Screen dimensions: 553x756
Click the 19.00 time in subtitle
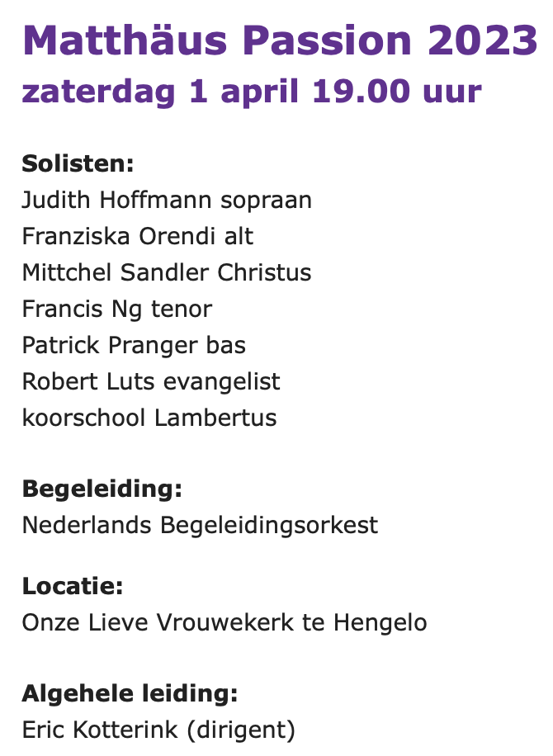(362, 91)
